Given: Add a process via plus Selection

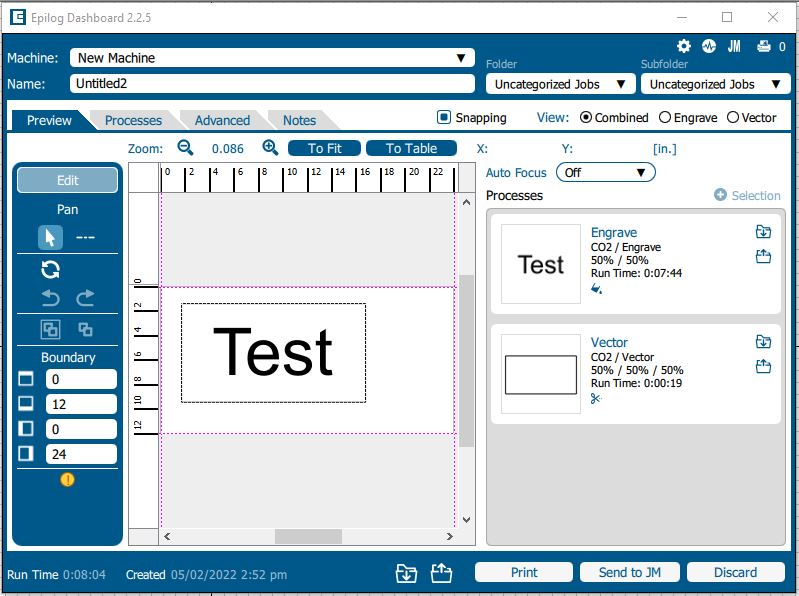Looking at the screenshot, I should pyautogui.click(x=747, y=195).
